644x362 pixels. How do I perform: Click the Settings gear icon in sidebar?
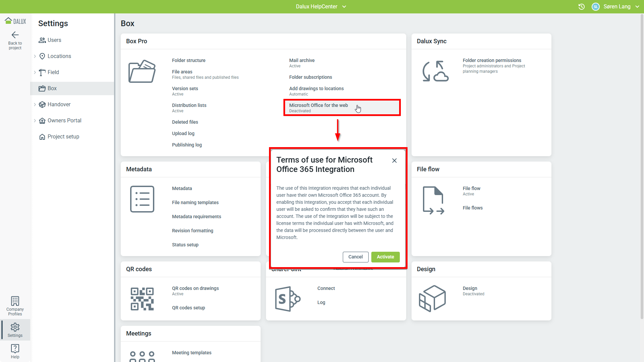[x=15, y=327]
